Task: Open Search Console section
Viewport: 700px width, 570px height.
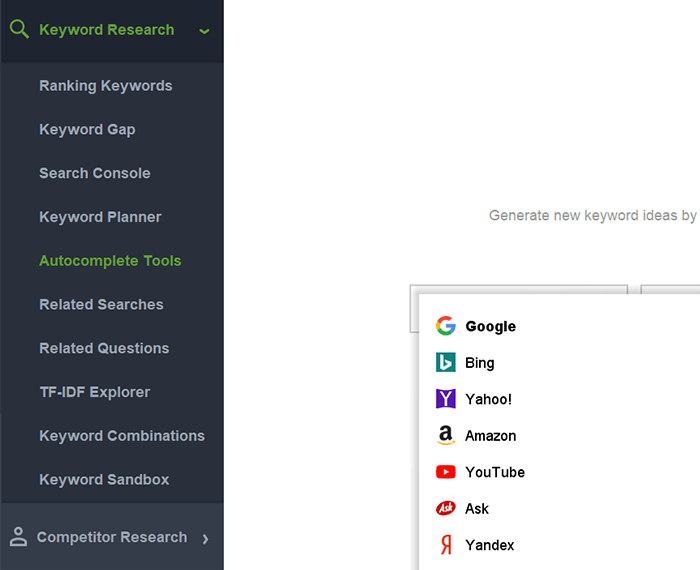Action: [x=95, y=173]
